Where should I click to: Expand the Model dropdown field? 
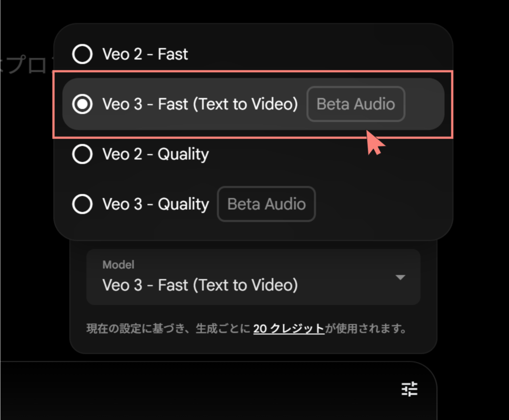(x=253, y=277)
